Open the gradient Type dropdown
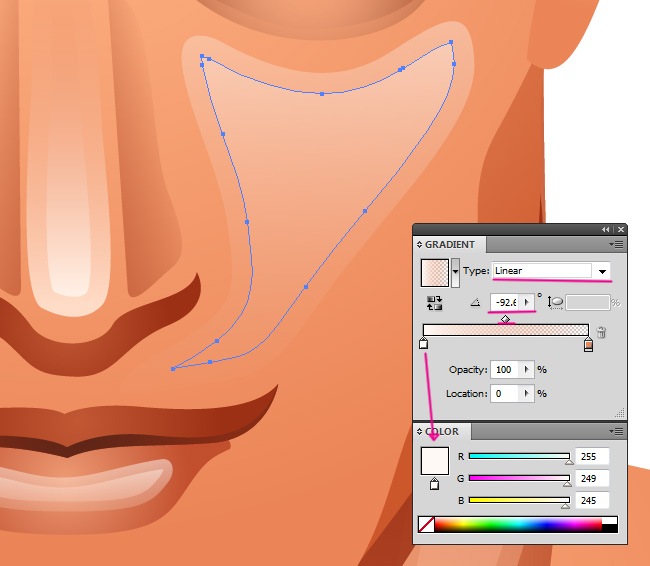The width and height of the screenshot is (650, 566). [x=602, y=271]
